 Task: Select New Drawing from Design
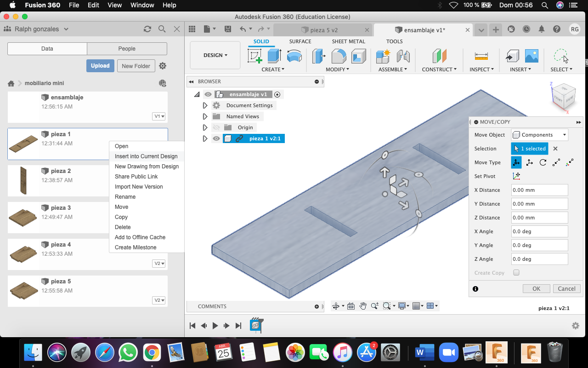pyautogui.click(x=147, y=167)
